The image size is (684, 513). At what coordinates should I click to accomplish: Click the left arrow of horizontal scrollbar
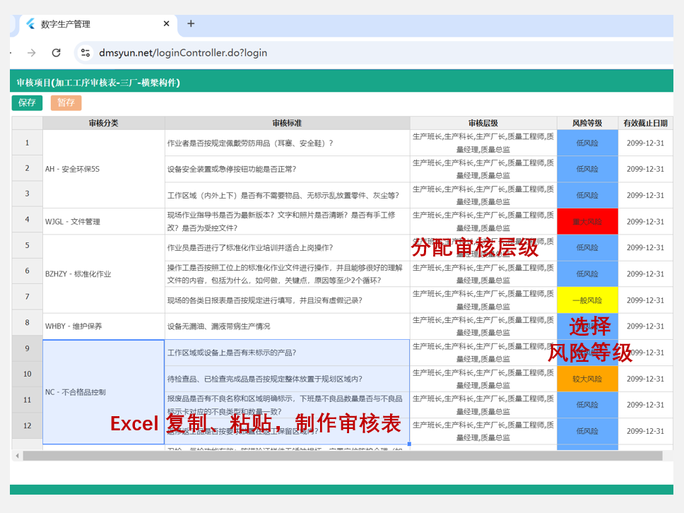point(15,456)
